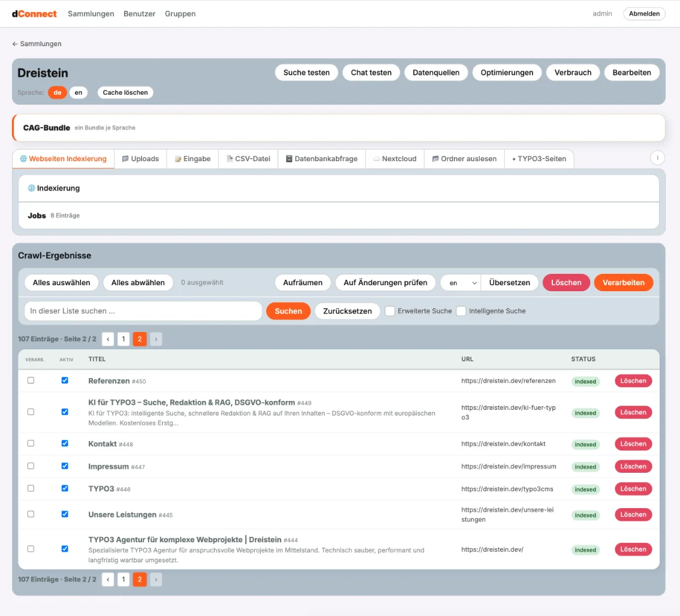Go to previous page in the top pagination
The width and height of the screenshot is (680, 616).
pyautogui.click(x=108, y=339)
